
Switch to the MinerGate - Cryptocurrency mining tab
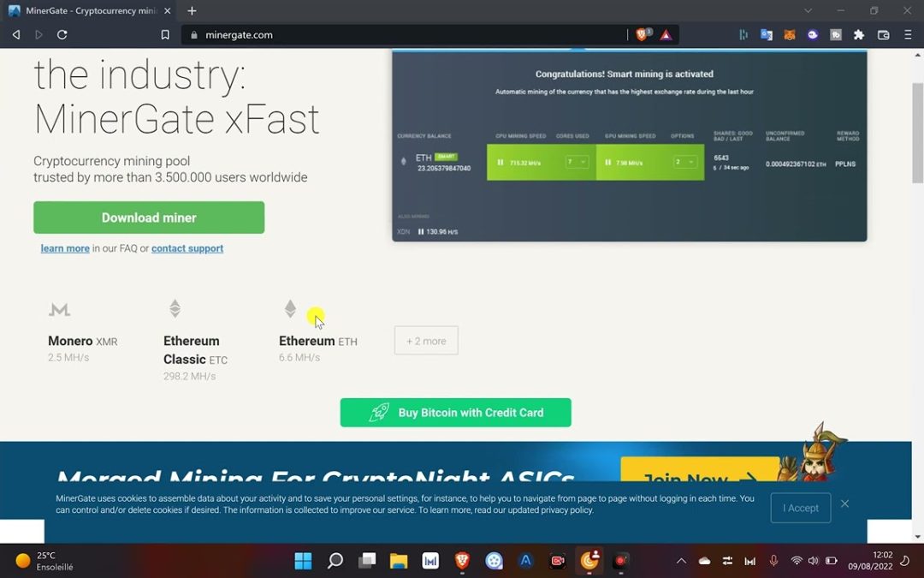(x=90, y=10)
